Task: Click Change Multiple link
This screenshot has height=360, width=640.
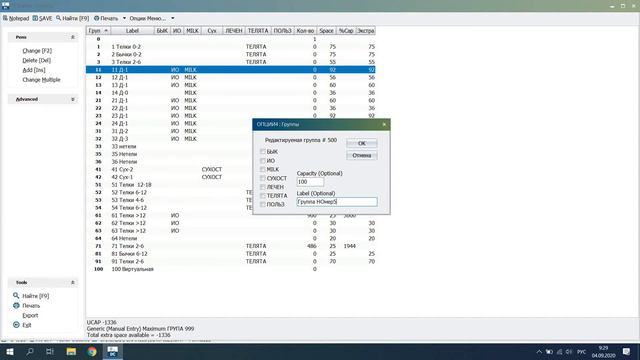Action: [41, 80]
